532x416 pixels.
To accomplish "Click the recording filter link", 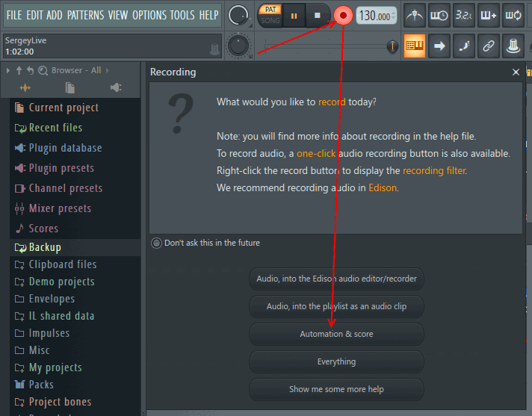I will coord(433,170).
